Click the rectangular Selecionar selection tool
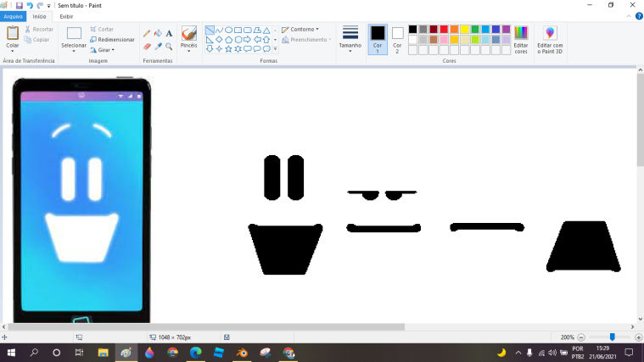 pos(74,33)
